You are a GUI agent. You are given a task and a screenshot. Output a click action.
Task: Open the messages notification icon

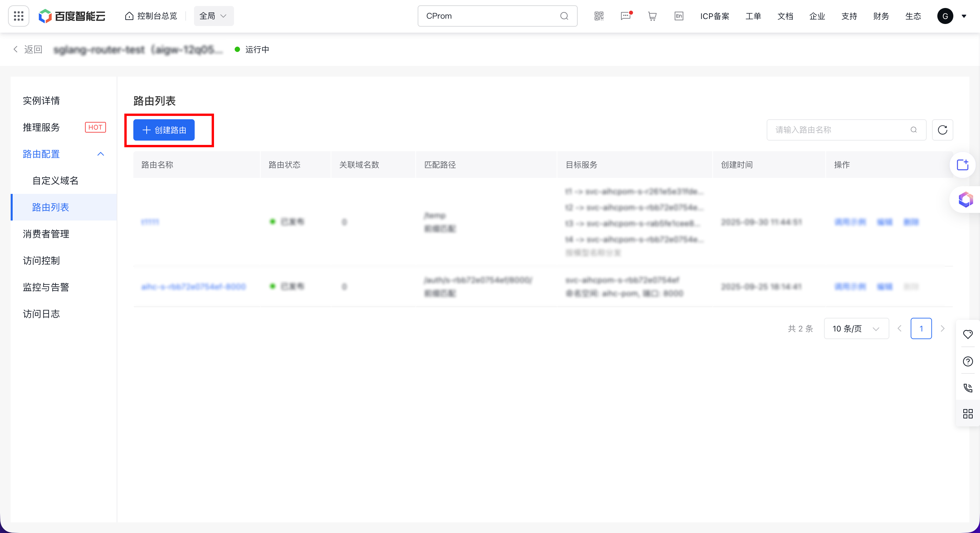[x=625, y=16]
